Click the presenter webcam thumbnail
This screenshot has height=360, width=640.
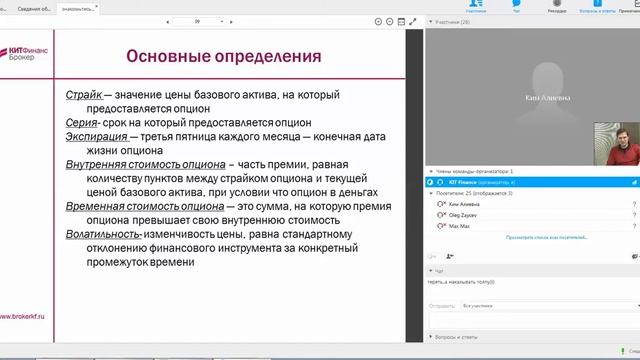[x=617, y=144]
